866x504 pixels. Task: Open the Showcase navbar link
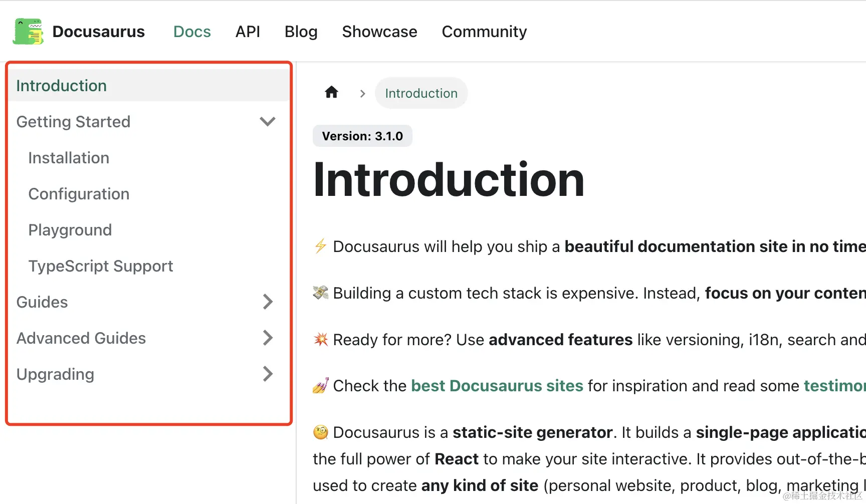click(379, 32)
